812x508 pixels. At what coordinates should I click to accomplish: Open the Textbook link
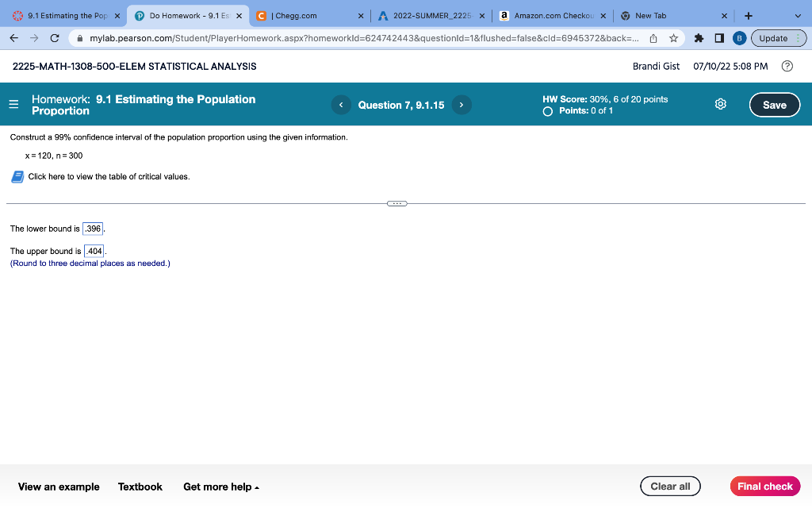pos(140,487)
